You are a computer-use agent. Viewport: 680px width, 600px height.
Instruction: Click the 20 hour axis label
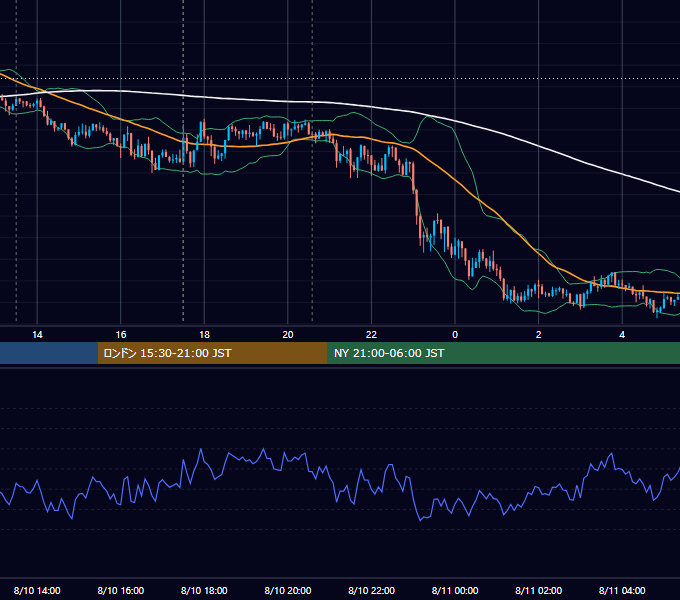coord(288,334)
